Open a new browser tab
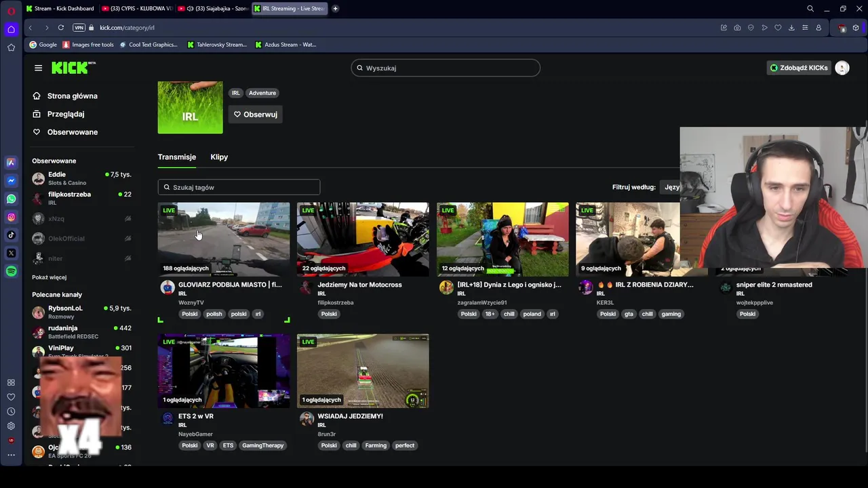Viewport: 868px width, 488px height. coord(335,9)
